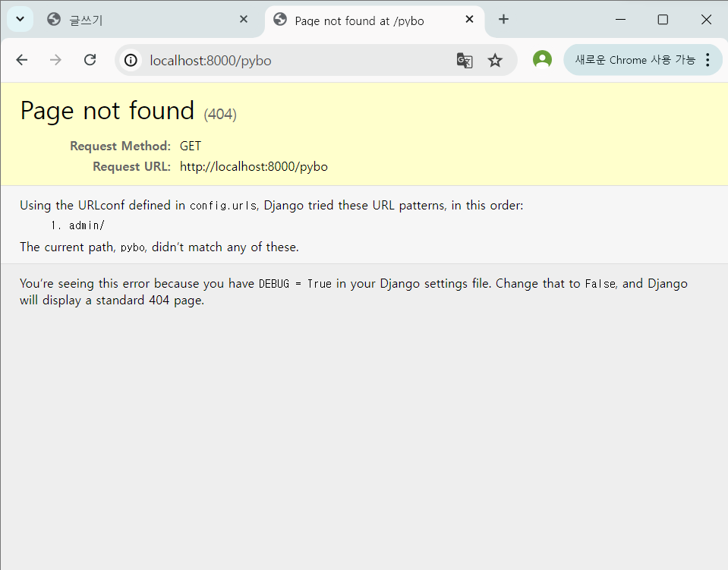Maximize the Chrome window
728x570 pixels.
(663, 20)
